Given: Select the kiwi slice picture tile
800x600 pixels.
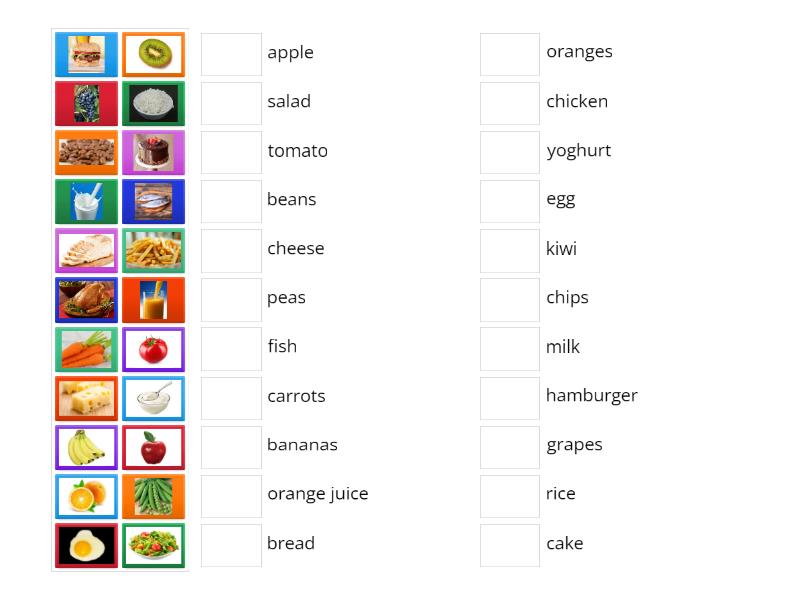Looking at the screenshot, I should (x=153, y=54).
